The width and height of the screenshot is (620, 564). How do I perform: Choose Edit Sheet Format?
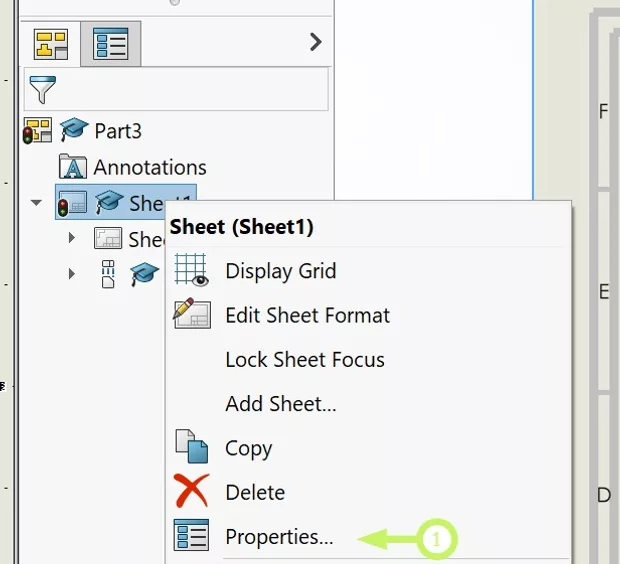tap(307, 315)
